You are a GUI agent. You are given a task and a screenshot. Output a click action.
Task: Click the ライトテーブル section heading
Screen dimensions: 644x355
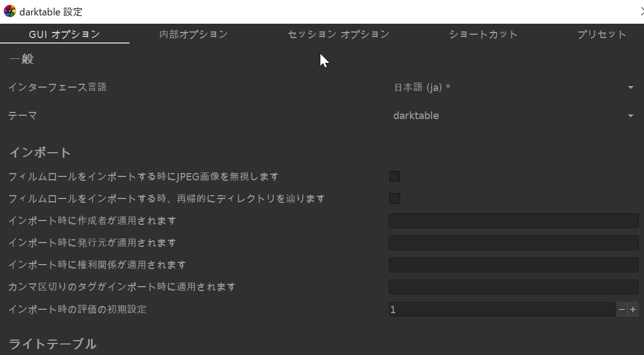coord(52,344)
